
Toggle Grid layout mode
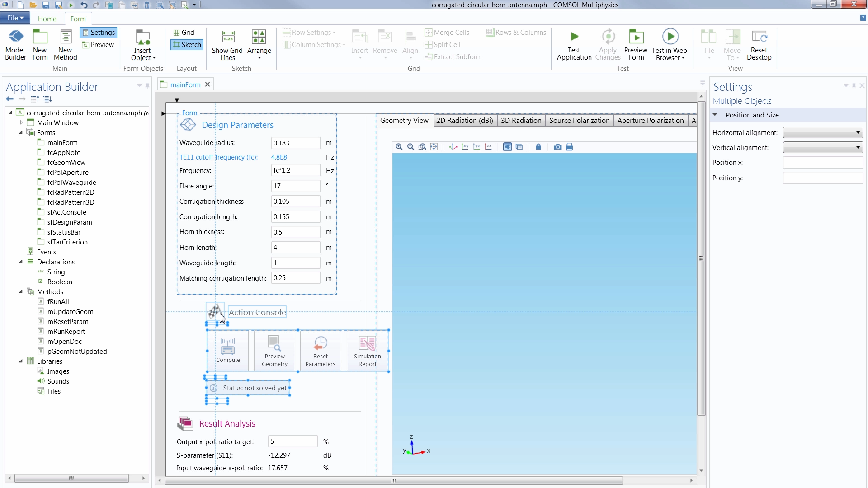click(184, 33)
